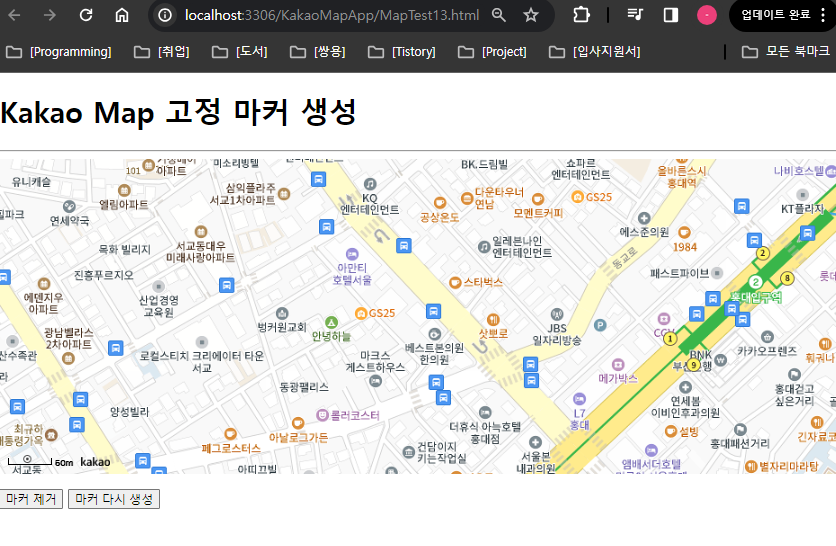Open the [Programming] bookmark folder
Viewport: 836px width, 546px height.
(59, 52)
